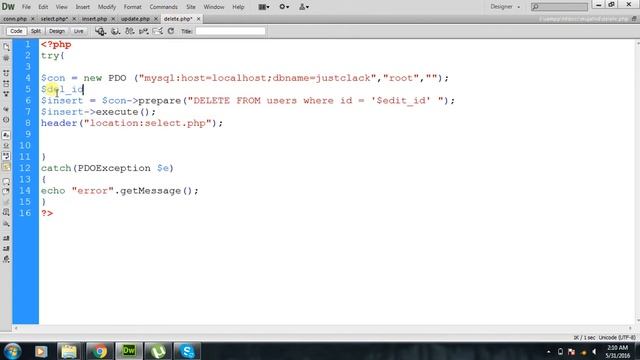Viewport: 640px width, 360px height.
Task: Click the Wrap Tag icon
Action: coord(6,202)
